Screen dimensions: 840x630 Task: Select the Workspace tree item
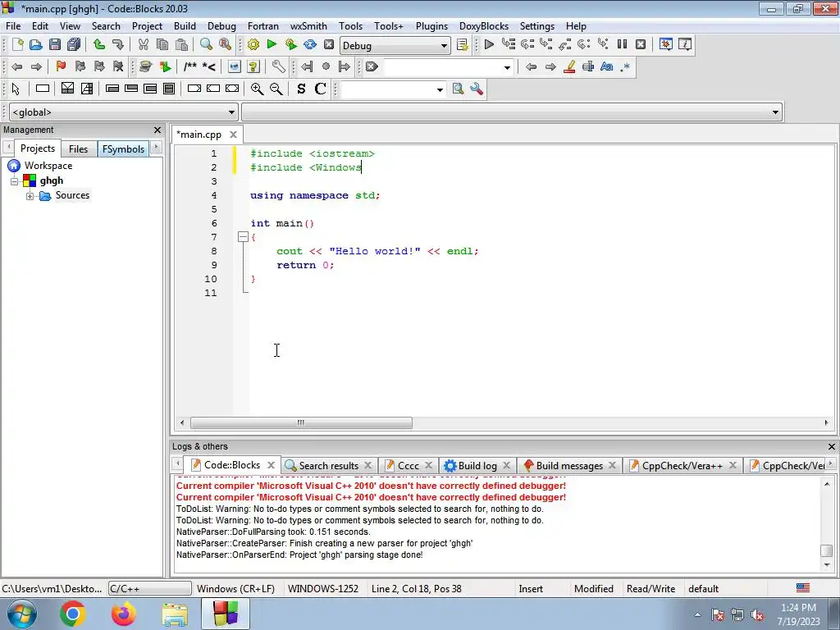[x=48, y=166]
